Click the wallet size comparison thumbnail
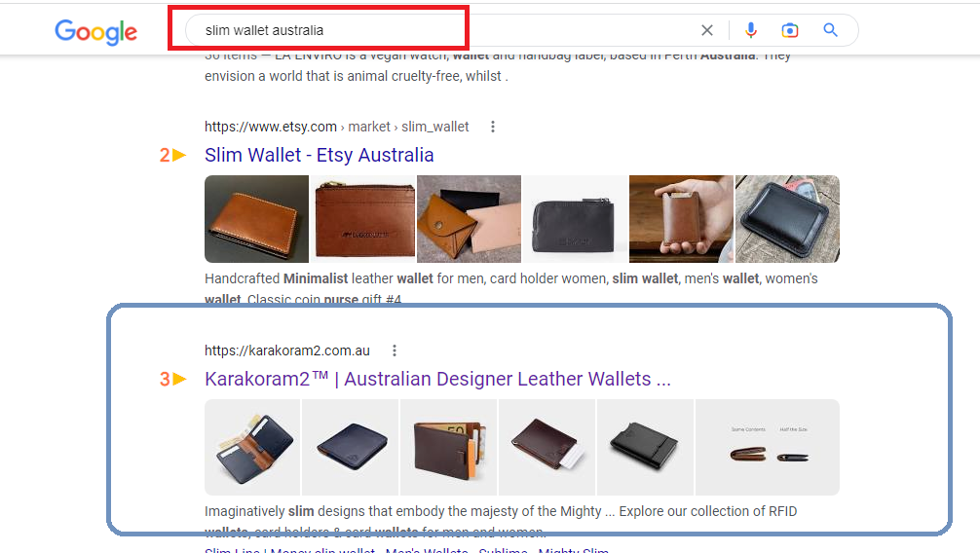This screenshot has width=980, height=553. pyautogui.click(x=768, y=448)
